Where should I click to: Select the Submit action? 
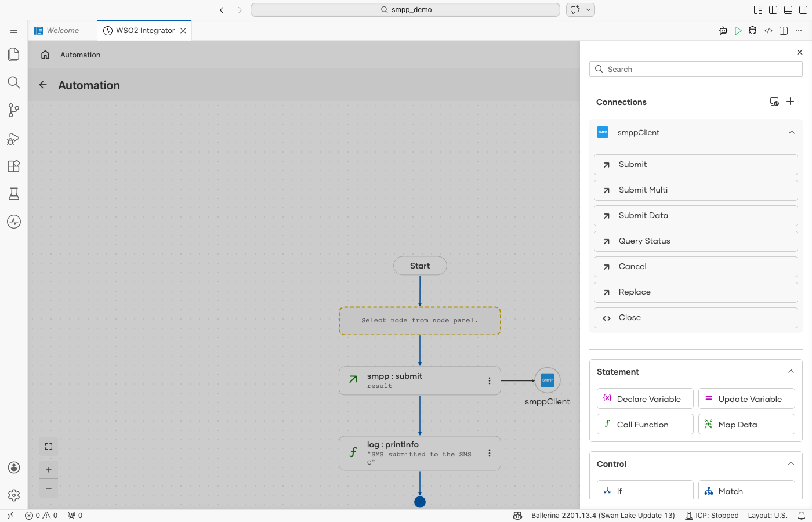[696, 165]
